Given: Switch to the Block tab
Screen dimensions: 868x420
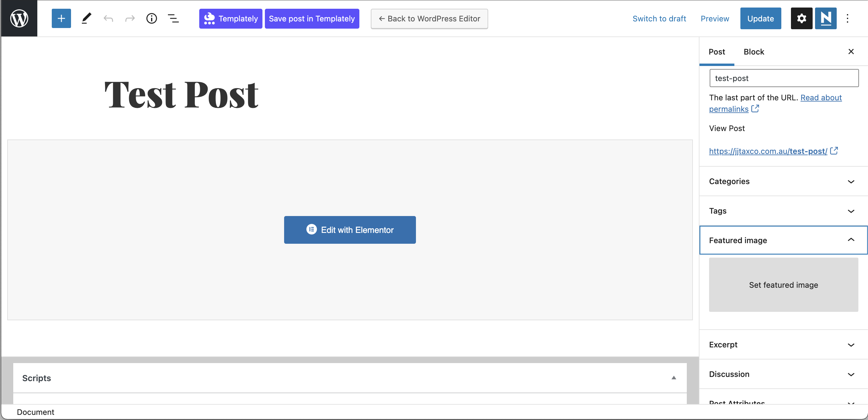Looking at the screenshot, I should [x=754, y=52].
